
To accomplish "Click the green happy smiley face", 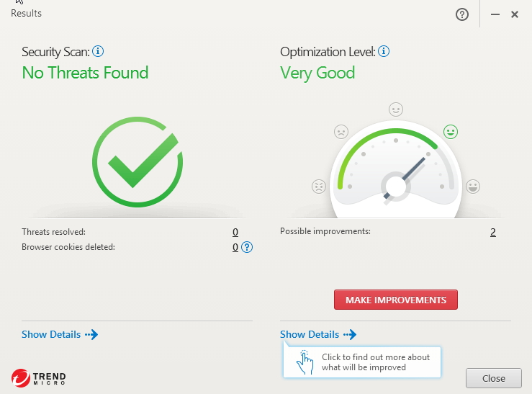I will point(451,132).
